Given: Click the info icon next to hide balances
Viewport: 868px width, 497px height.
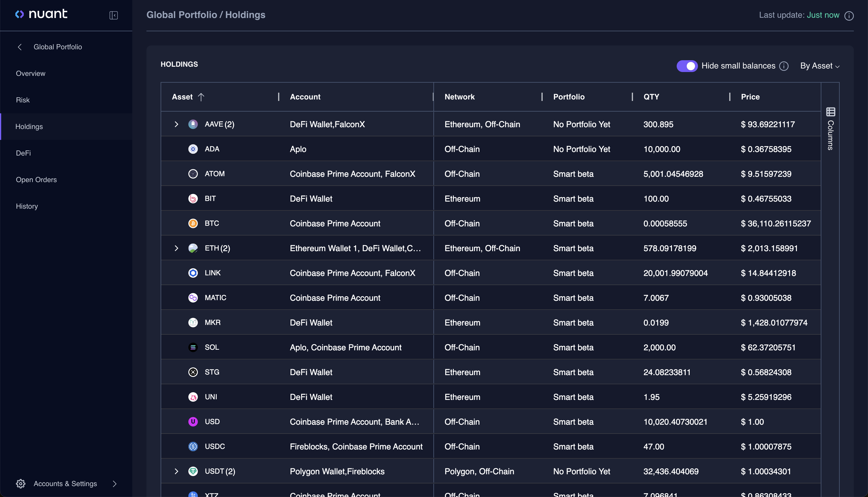Looking at the screenshot, I should 784,66.
